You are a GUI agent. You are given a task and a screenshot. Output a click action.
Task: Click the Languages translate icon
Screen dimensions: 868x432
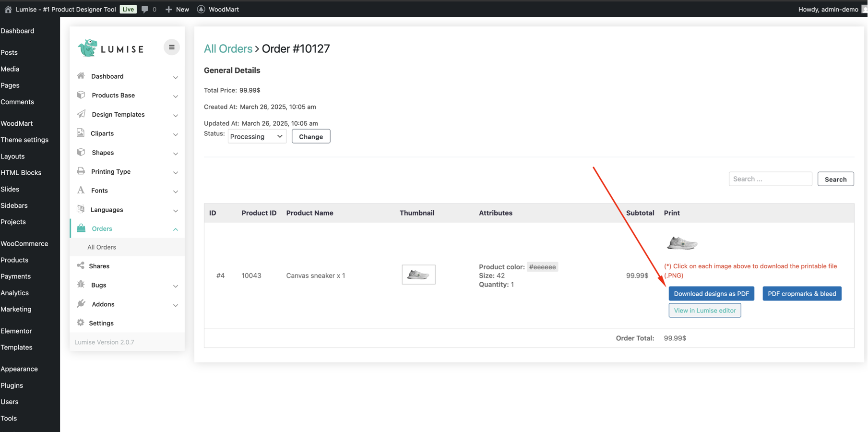[81, 209]
